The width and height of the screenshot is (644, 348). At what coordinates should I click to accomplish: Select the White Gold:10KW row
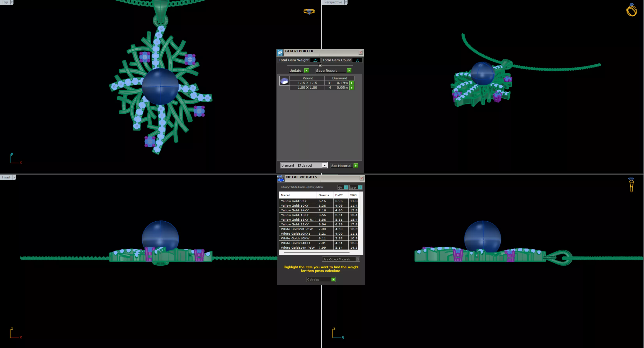pyautogui.click(x=319, y=238)
